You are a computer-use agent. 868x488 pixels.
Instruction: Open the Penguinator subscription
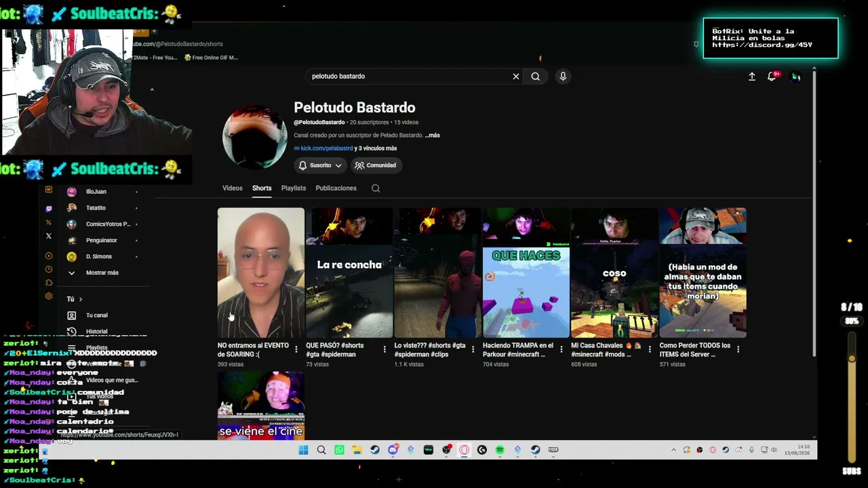click(102, 241)
